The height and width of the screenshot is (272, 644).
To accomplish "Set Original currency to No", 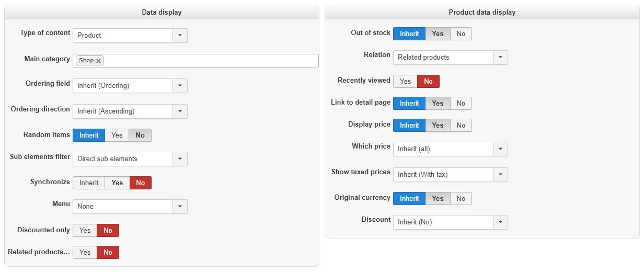I will [x=461, y=199].
